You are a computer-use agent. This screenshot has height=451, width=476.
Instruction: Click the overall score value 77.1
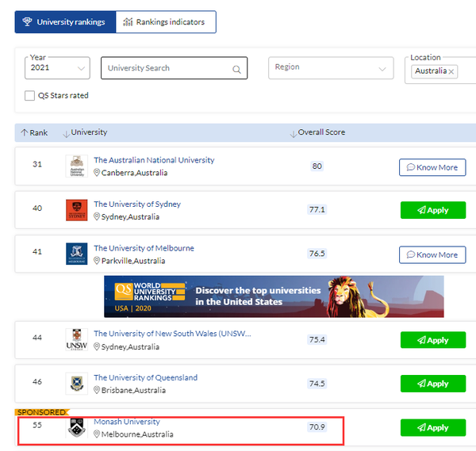click(317, 209)
